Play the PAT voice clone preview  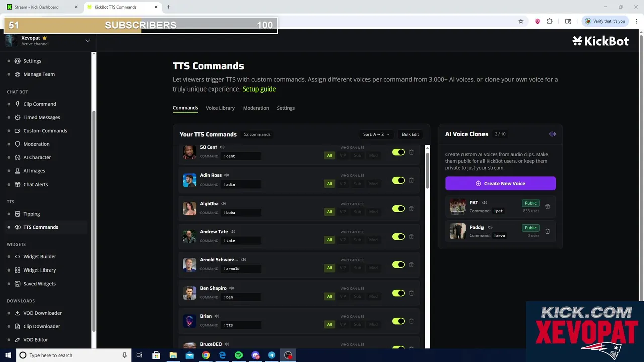[x=485, y=203]
